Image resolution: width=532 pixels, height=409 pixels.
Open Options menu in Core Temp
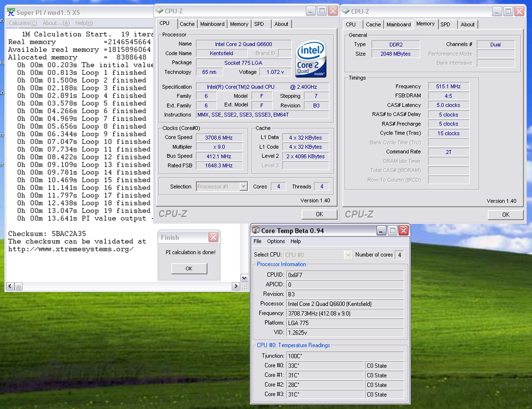276,241
